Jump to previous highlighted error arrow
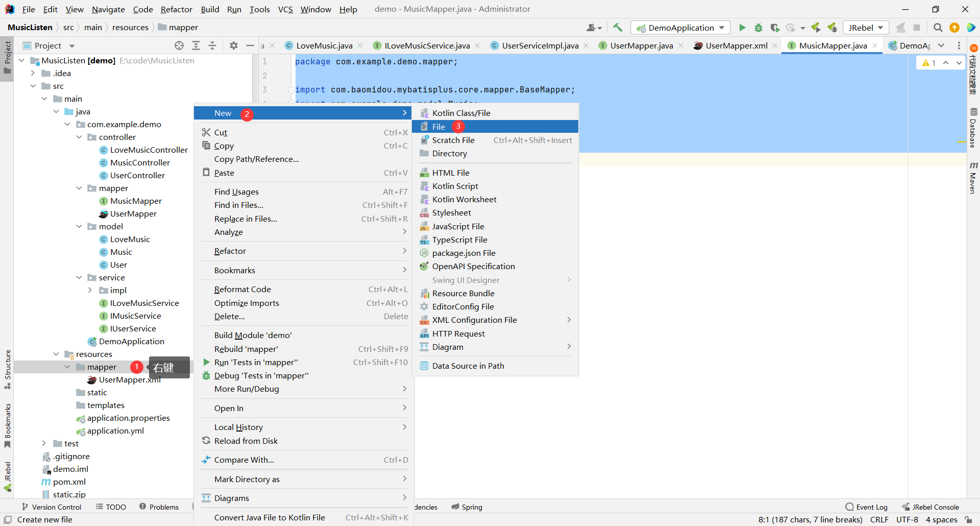This screenshot has width=980, height=526. pos(946,63)
